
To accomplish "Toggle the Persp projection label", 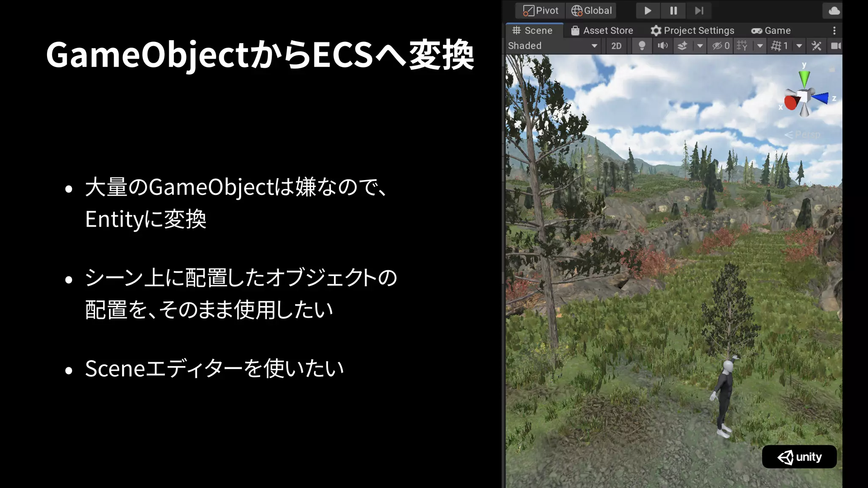I will [802, 135].
